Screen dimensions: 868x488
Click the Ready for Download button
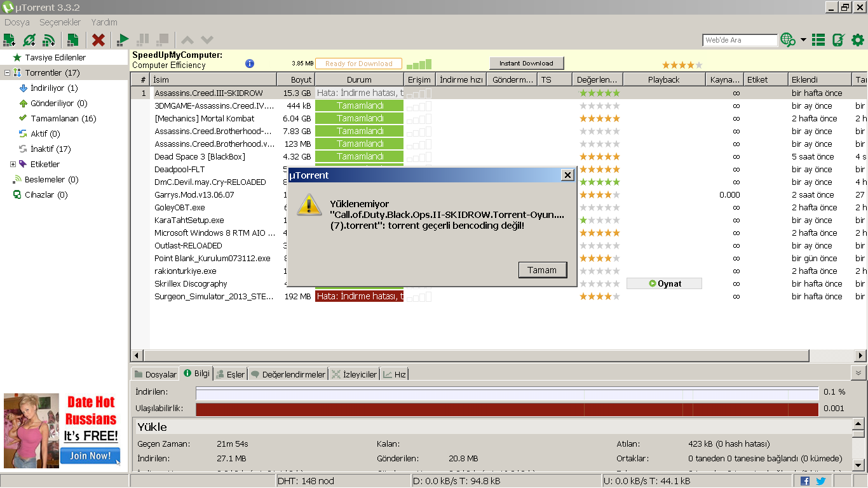358,64
